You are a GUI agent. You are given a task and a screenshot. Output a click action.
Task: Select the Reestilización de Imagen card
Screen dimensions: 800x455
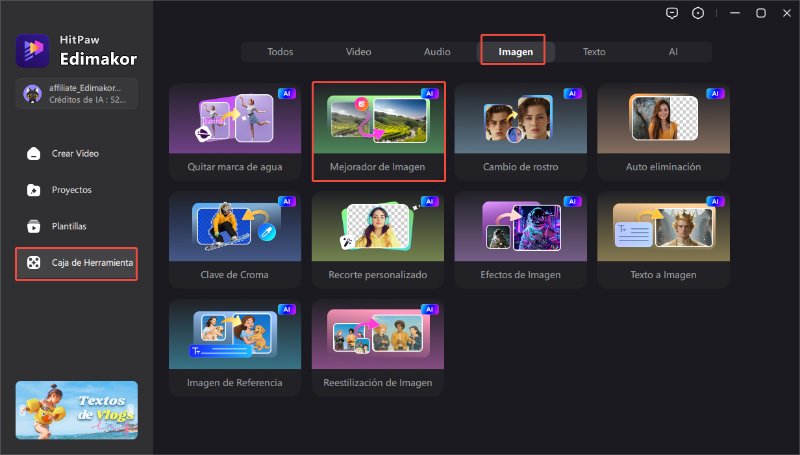[378, 348]
